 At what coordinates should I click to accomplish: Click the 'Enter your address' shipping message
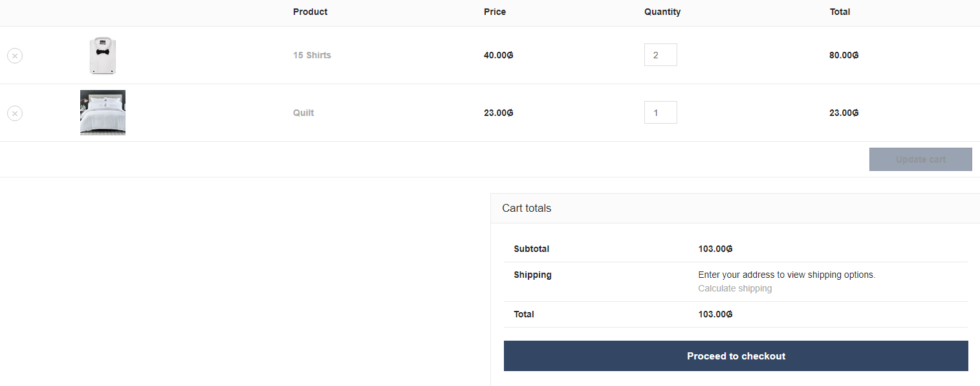pos(787,275)
